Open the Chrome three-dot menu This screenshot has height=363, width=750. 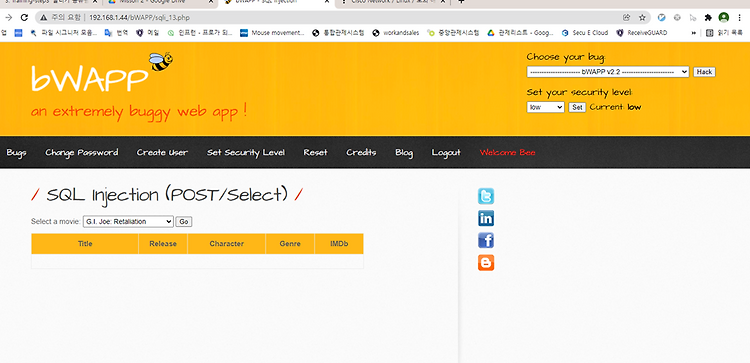point(739,18)
